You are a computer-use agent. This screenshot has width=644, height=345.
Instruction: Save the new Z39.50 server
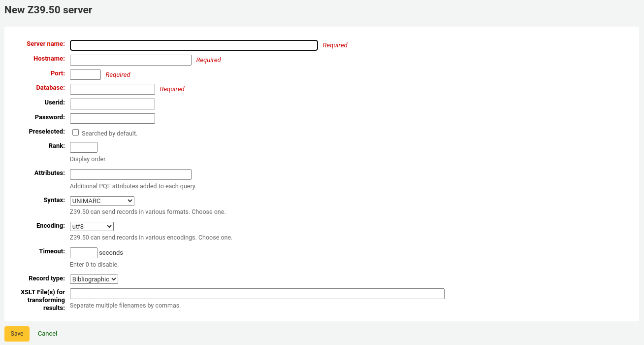click(x=17, y=334)
